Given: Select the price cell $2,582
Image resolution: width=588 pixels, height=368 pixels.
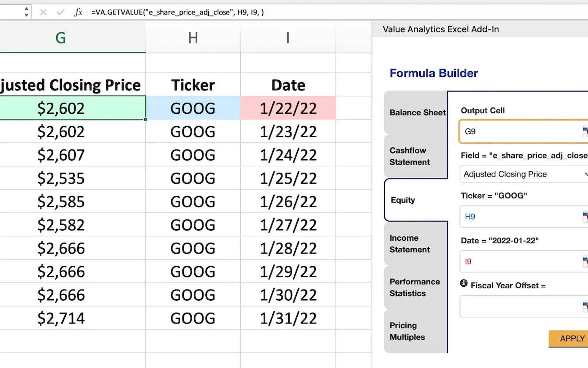Looking at the screenshot, I should [73, 225].
